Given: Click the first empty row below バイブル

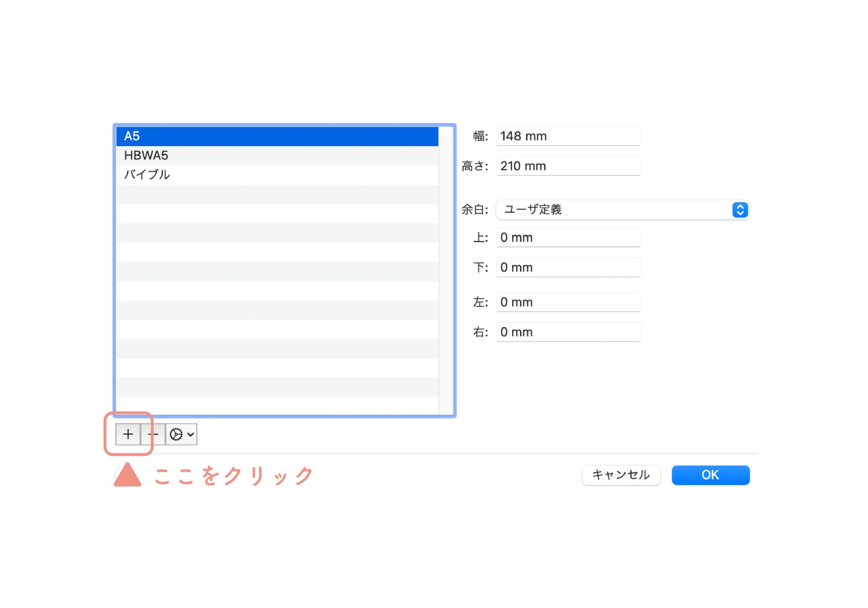Looking at the screenshot, I should pos(277,194).
